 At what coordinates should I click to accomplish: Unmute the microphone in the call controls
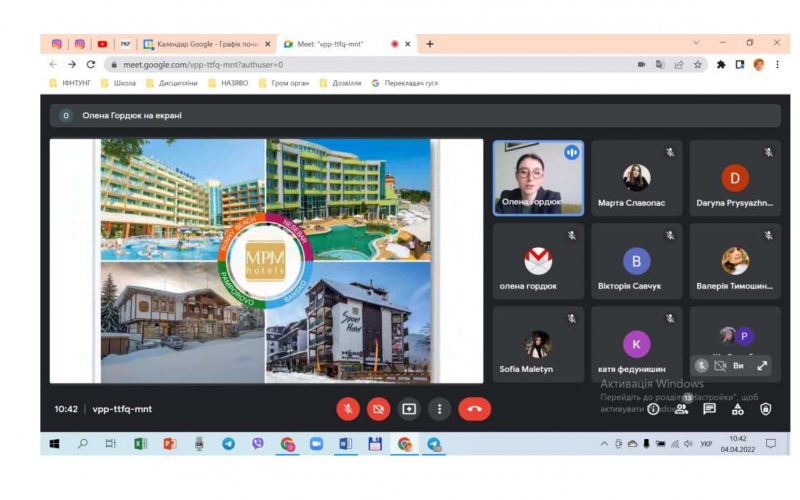[x=348, y=409]
